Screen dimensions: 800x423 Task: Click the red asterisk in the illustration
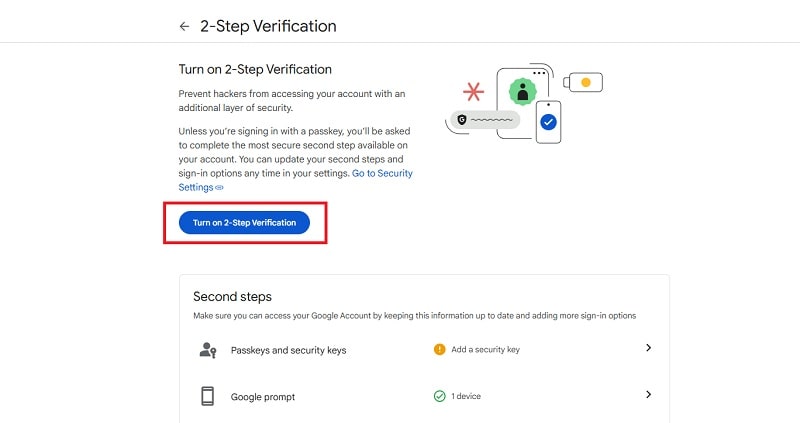tap(473, 92)
